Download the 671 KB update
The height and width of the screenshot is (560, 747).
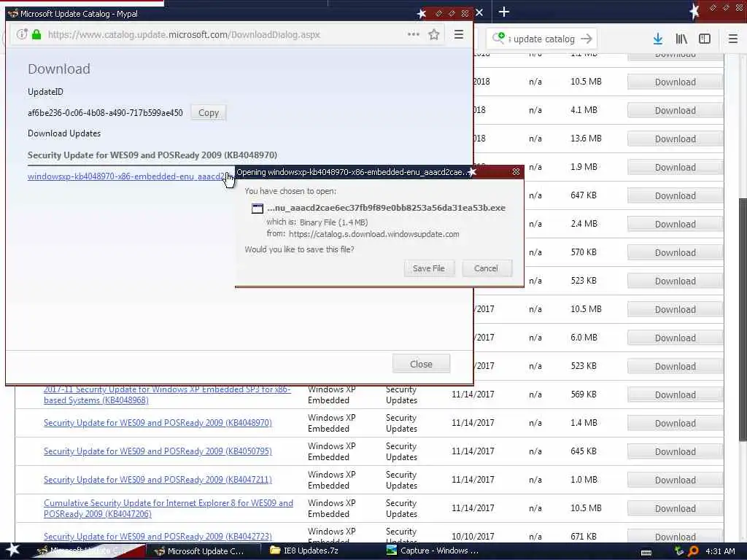[x=675, y=537]
